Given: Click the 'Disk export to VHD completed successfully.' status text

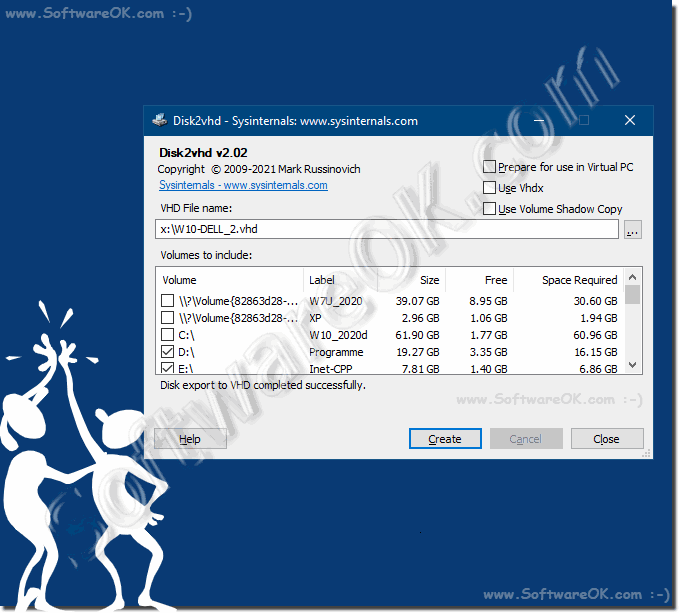Looking at the screenshot, I should point(263,385).
